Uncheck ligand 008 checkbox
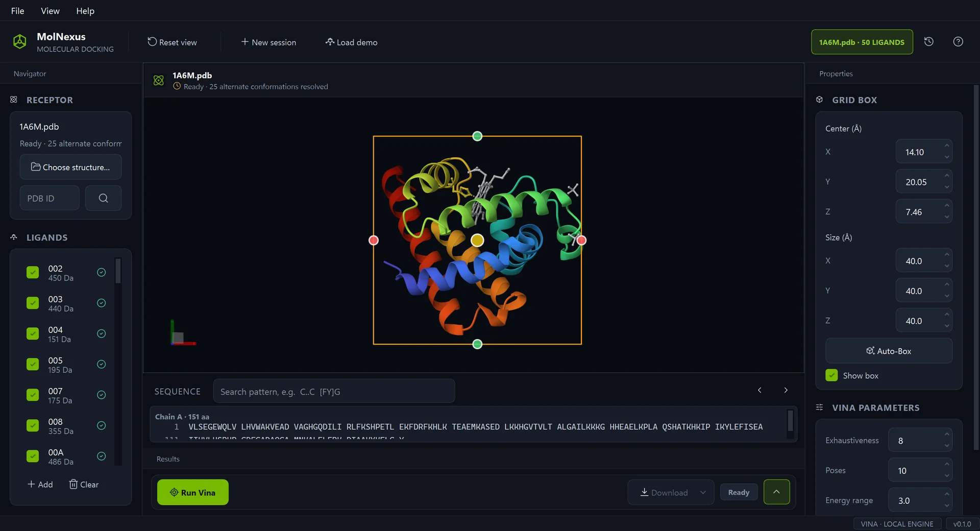The height and width of the screenshot is (531, 980). pyautogui.click(x=33, y=426)
